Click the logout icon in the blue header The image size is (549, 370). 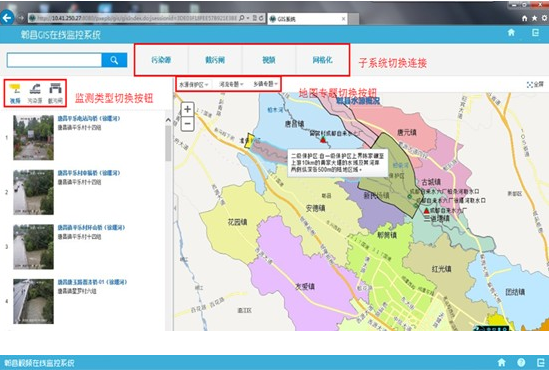tap(535, 33)
